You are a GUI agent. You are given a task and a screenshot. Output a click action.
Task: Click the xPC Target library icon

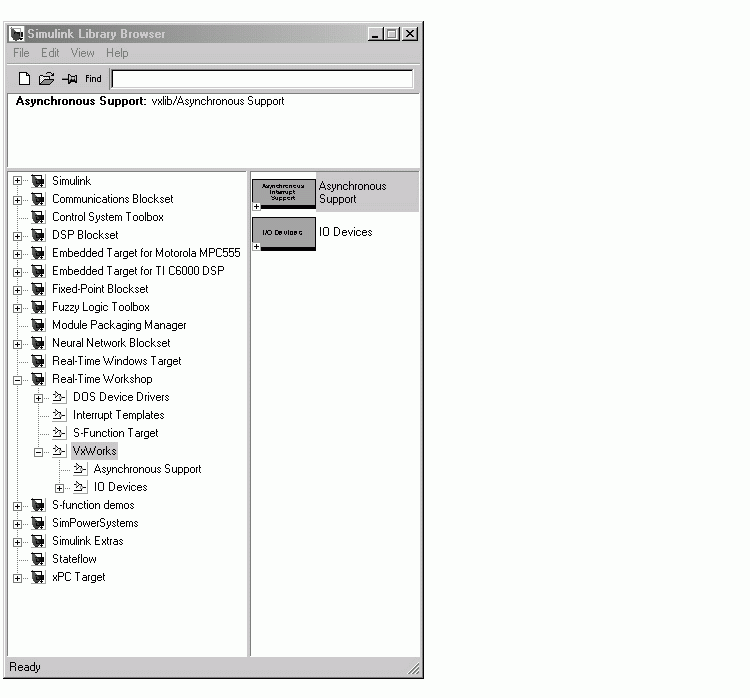(38, 577)
